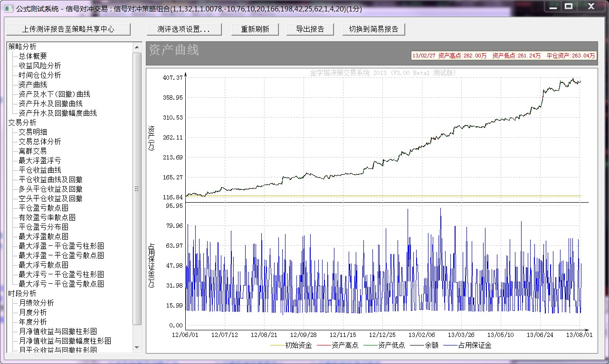Select 平仓盈亏散点图 chart item

coord(43,208)
